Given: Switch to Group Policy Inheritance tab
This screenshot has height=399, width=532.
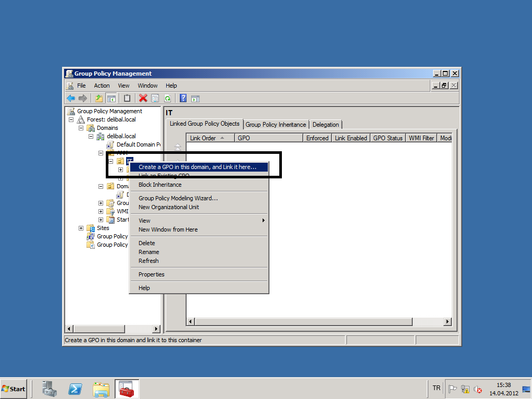Looking at the screenshot, I should 276,125.
